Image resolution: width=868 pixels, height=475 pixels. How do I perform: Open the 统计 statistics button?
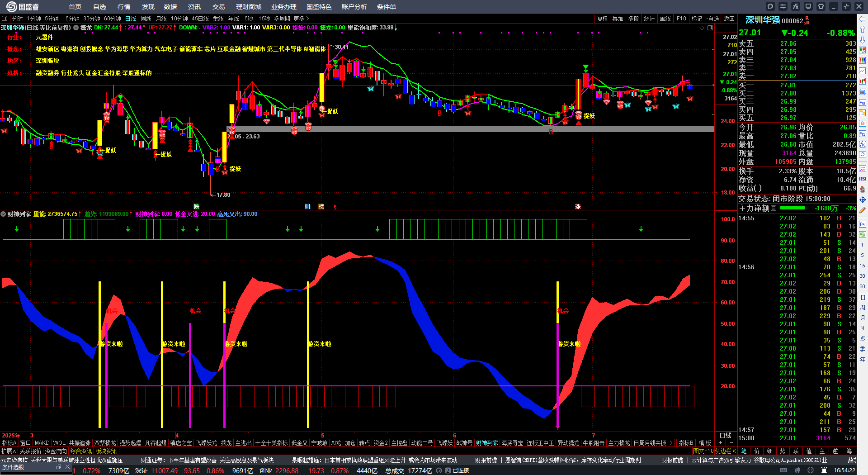tap(649, 19)
